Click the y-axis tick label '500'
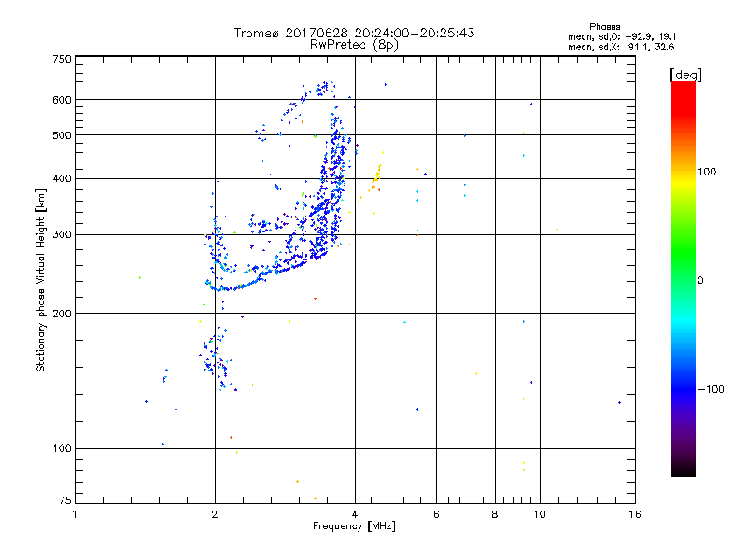 [x=62, y=135]
